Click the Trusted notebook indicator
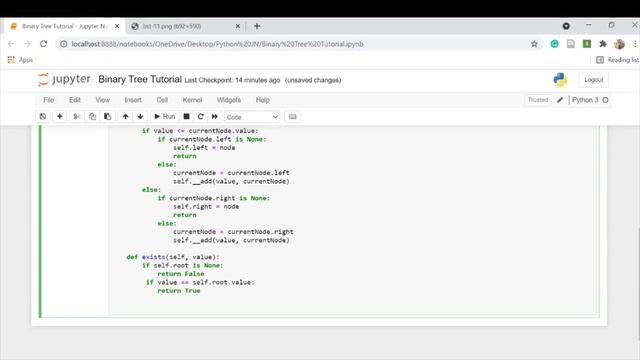 click(x=538, y=100)
